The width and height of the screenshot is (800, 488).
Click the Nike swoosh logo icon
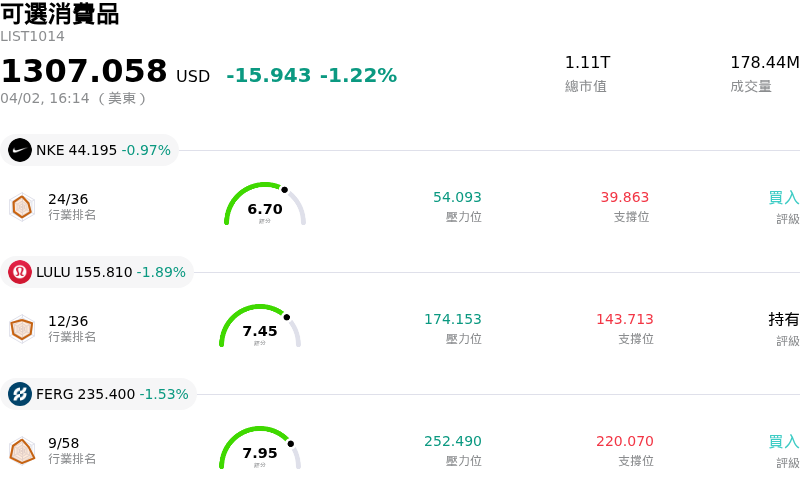point(20,150)
